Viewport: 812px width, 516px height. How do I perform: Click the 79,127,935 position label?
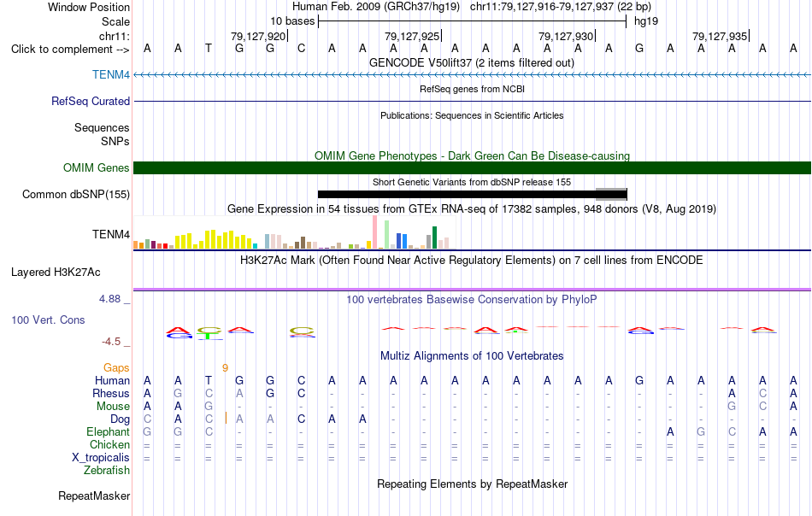point(720,36)
